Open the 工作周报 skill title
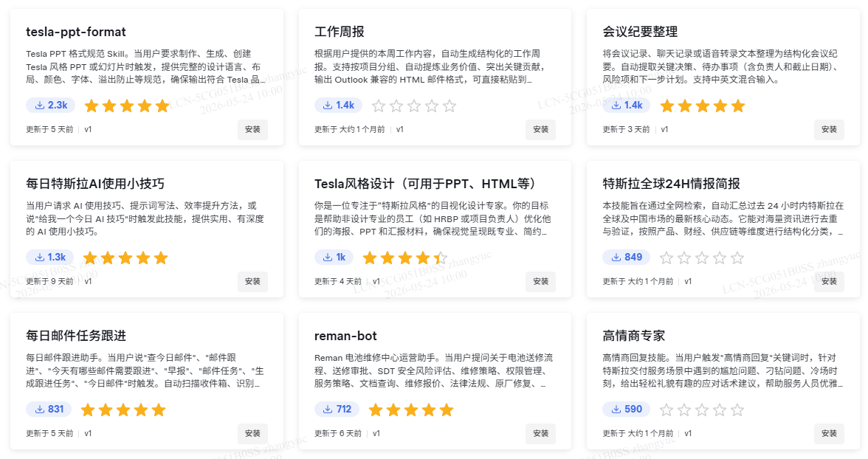The width and height of the screenshot is (868, 459). 340,32
